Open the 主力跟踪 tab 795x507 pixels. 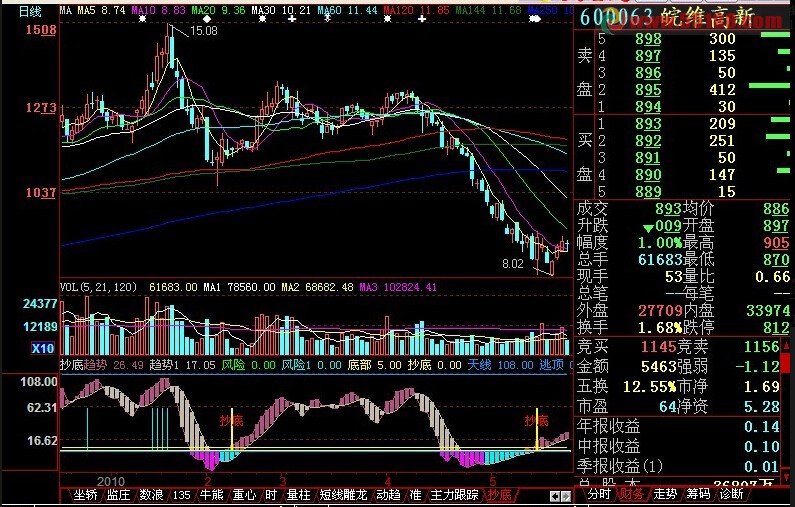[454, 494]
